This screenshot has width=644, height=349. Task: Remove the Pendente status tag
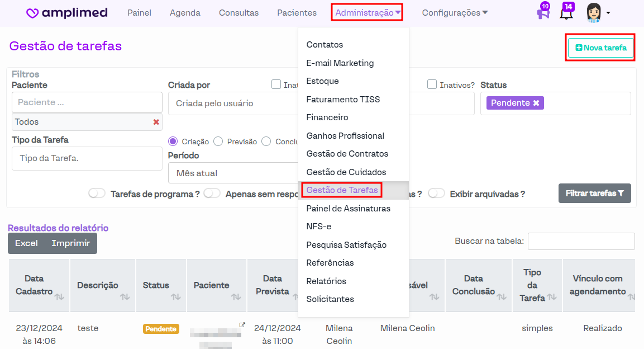coord(536,103)
